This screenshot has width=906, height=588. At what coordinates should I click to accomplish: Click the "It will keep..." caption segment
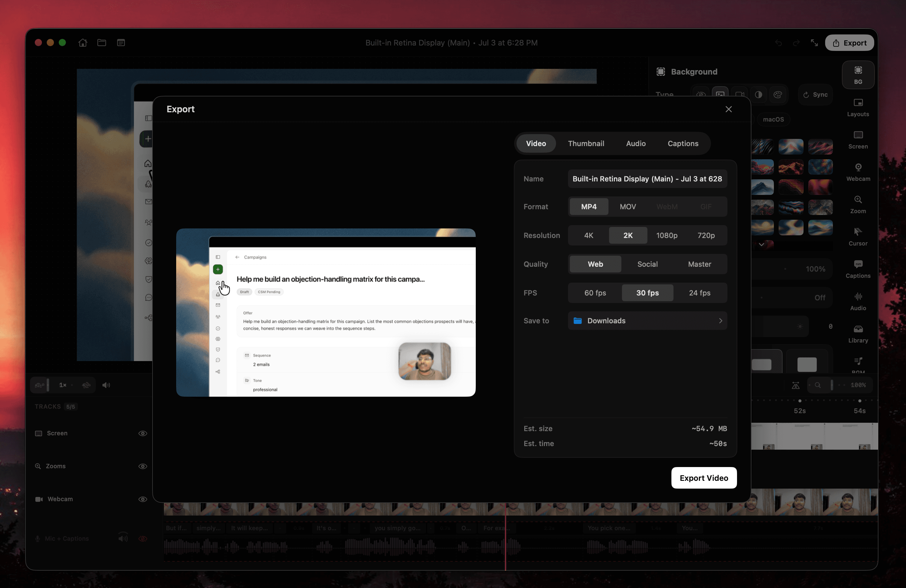[x=249, y=528]
